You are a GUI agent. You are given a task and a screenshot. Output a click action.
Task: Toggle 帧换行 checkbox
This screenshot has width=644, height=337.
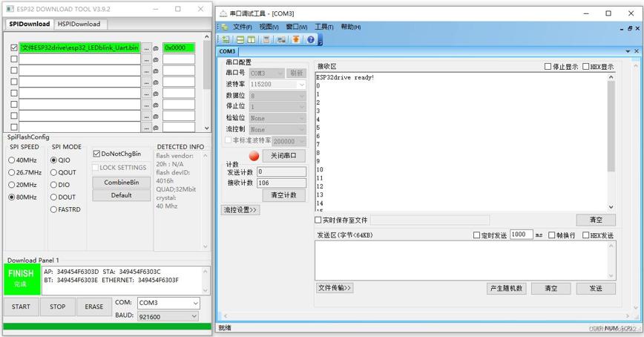tap(551, 235)
